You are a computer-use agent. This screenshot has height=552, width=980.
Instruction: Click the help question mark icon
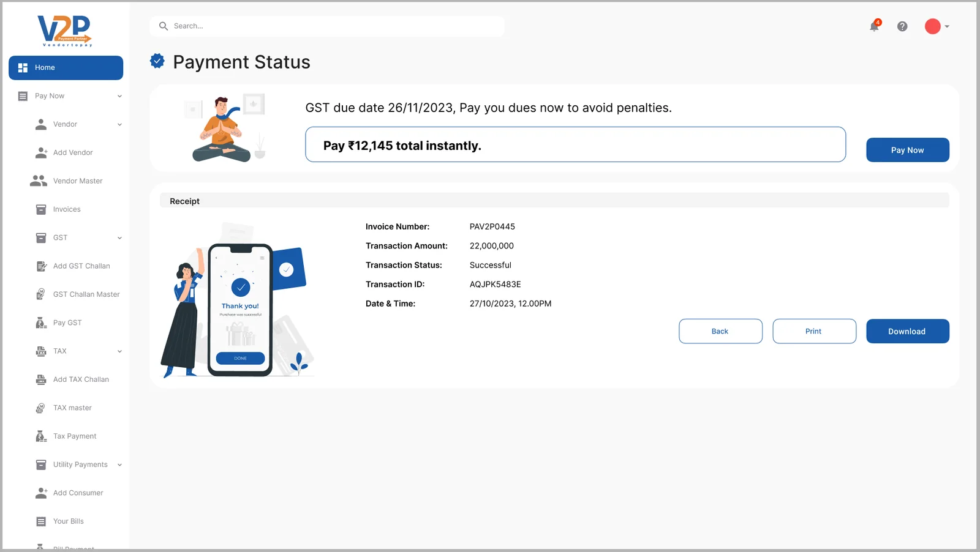902,26
